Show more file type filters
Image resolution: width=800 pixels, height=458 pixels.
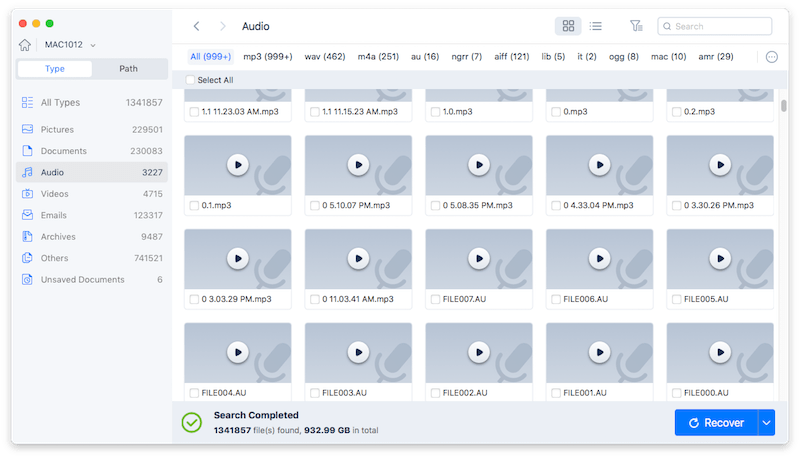(x=771, y=57)
